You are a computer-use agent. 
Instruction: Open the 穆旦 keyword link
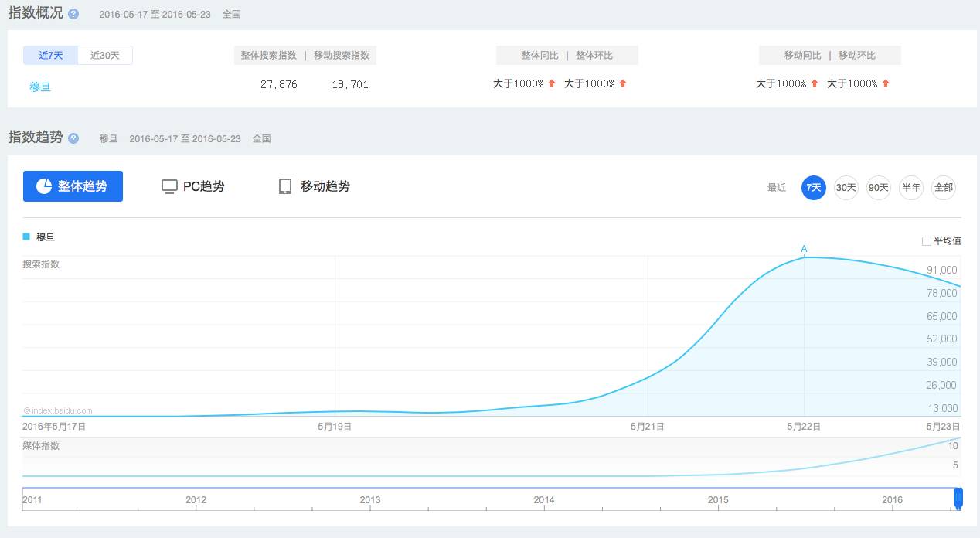[x=39, y=87]
